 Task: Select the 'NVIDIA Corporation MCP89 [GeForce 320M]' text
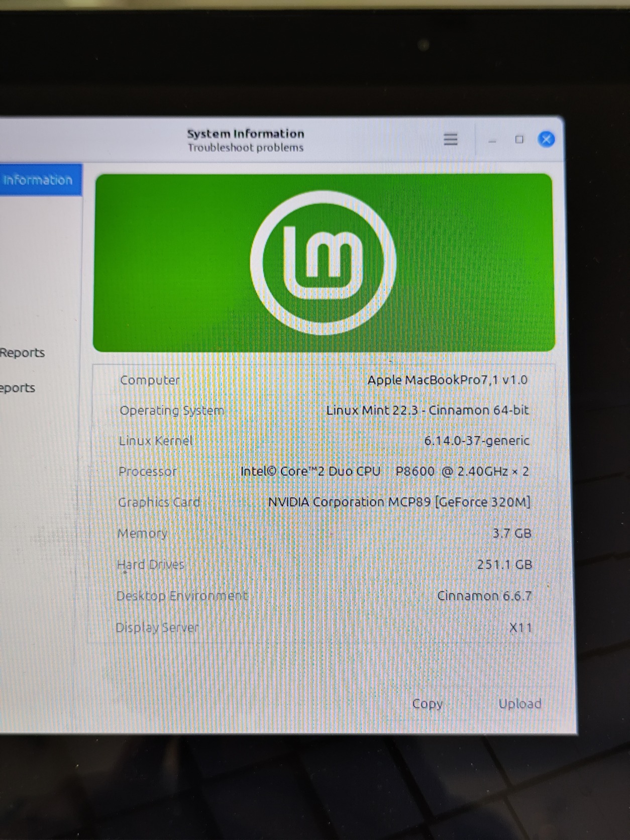point(399,502)
